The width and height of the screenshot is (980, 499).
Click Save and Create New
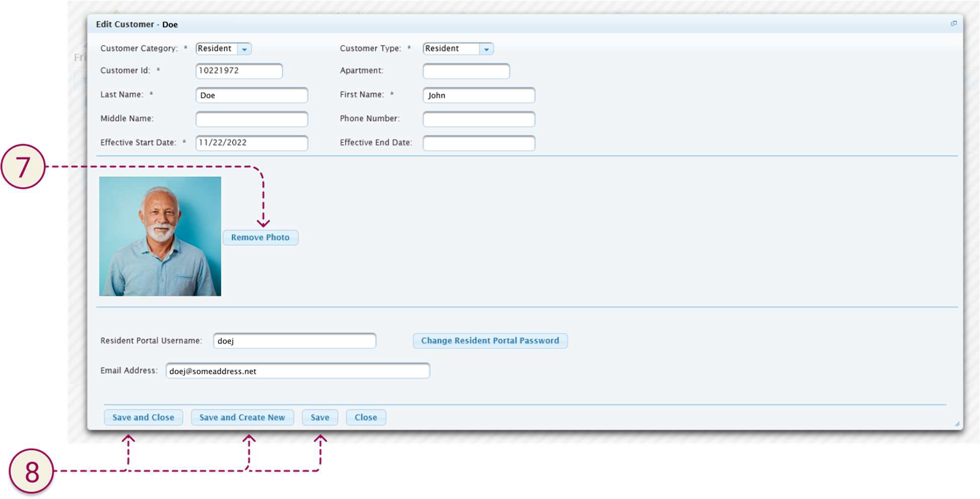242,418
